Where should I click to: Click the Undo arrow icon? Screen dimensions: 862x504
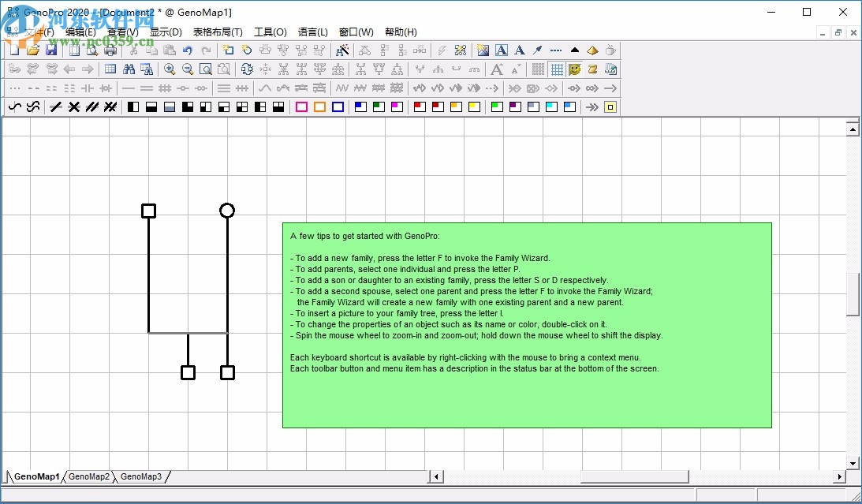coord(188,50)
